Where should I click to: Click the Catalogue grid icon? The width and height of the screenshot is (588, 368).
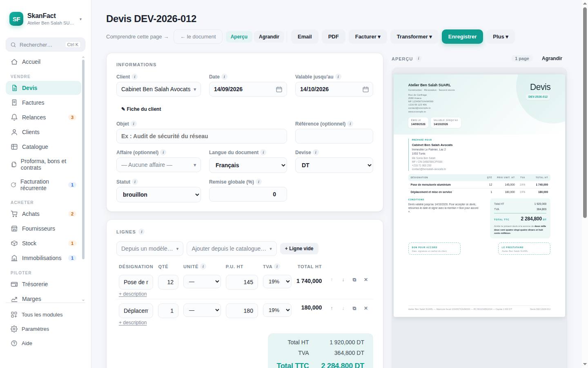[x=14, y=147]
